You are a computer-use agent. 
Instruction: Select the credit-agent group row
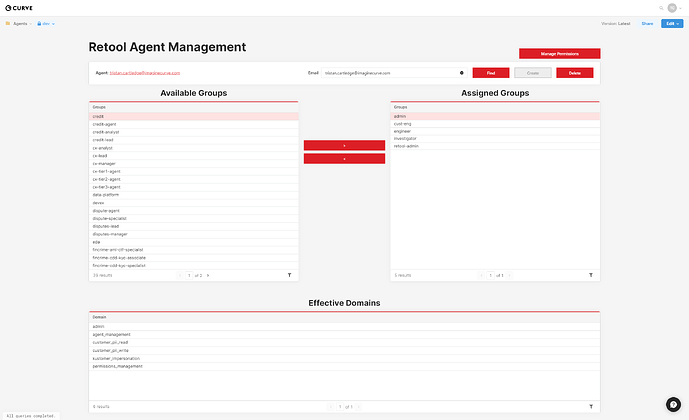coord(193,124)
